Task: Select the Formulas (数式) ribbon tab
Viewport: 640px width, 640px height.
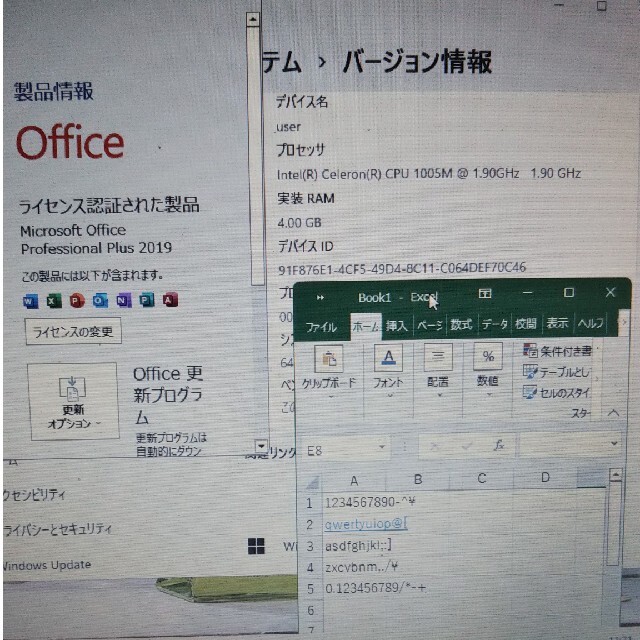Action: coord(461,324)
